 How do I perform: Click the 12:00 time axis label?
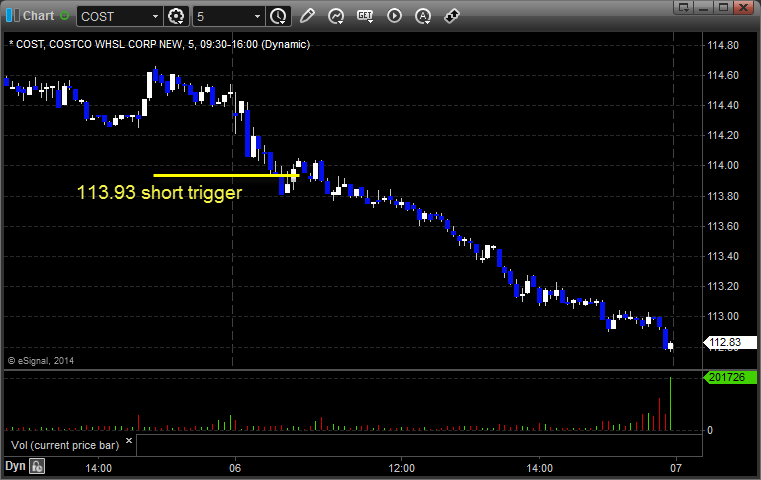401,468
